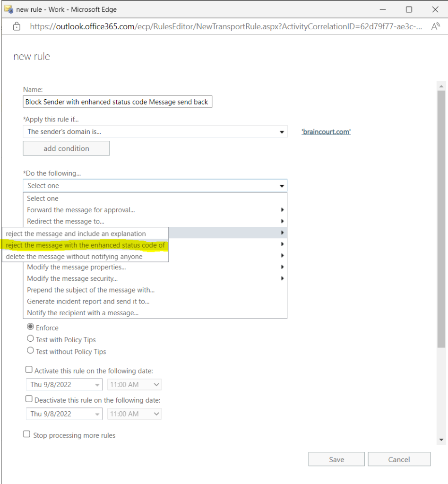Click the rule Name text field
The width and height of the screenshot is (448, 484).
coord(117,102)
